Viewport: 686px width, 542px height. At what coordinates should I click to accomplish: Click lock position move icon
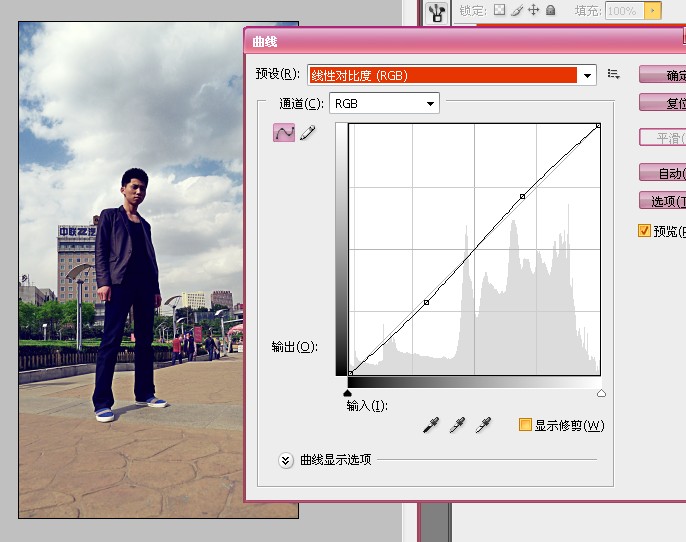(533, 10)
